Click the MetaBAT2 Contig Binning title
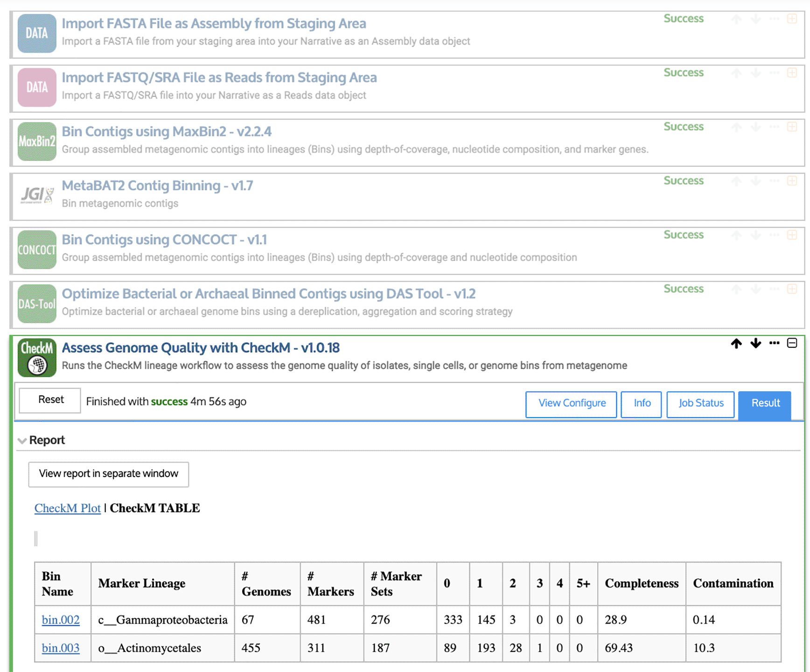The width and height of the screenshot is (810, 672). point(157,186)
